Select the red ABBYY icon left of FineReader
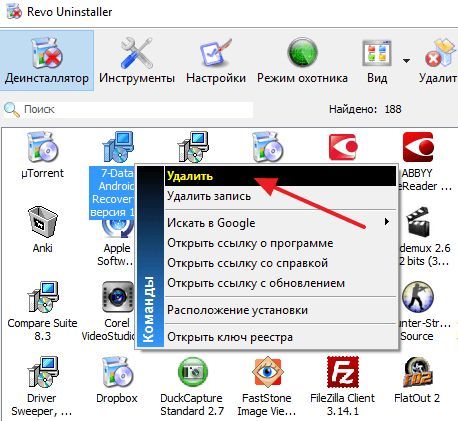Viewport: 458px width, 421px height. pyautogui.click(x=343, y=147)
